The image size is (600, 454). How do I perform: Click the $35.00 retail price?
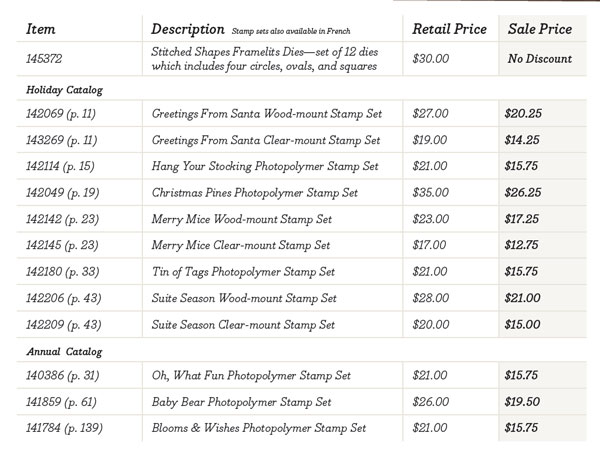(429, 192)
